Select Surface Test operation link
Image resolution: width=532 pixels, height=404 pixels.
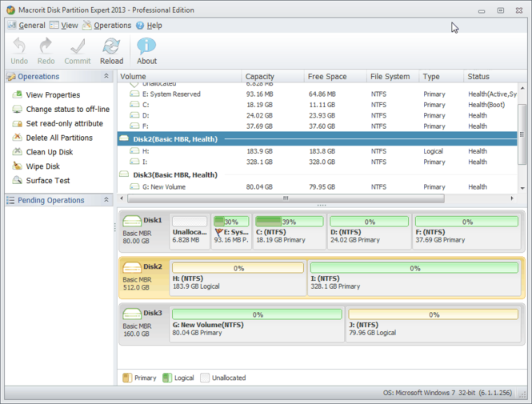(x=48, y=181)
